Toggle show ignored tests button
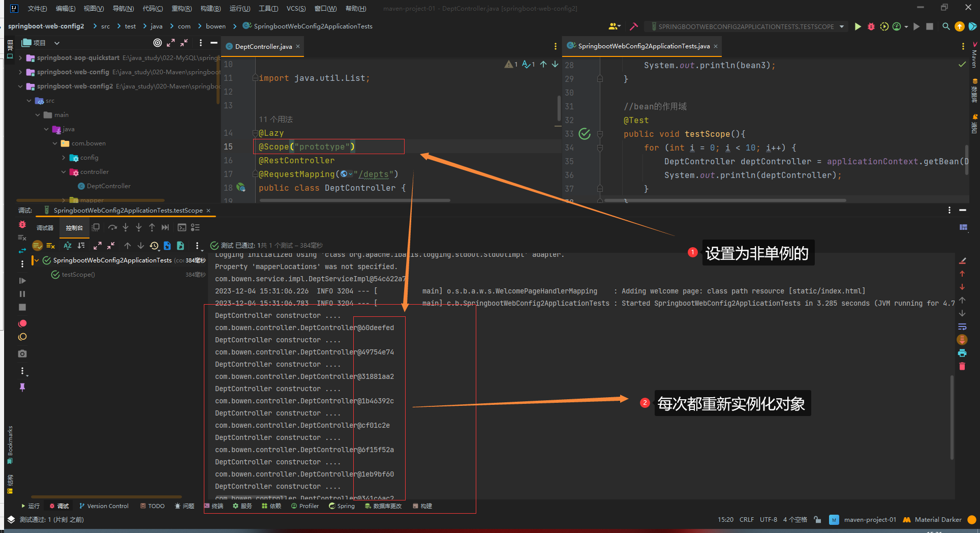Image resolution: width=980 pixels, height=533 pixels. (x=50, y=246)
